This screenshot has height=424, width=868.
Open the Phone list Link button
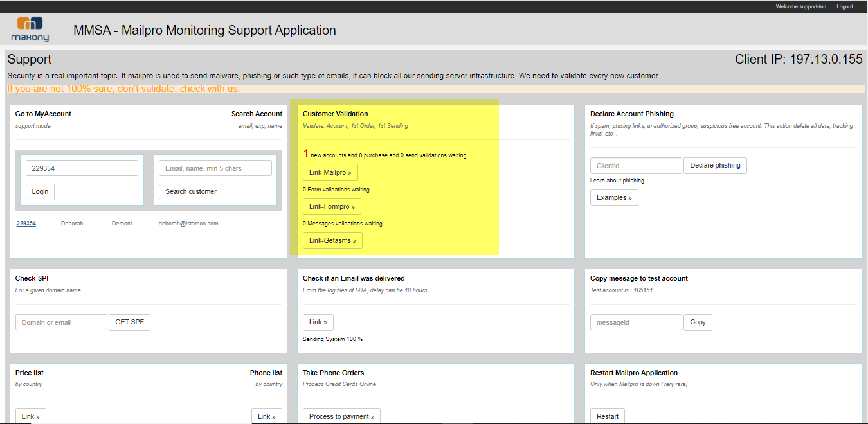[x=267, y=416]
